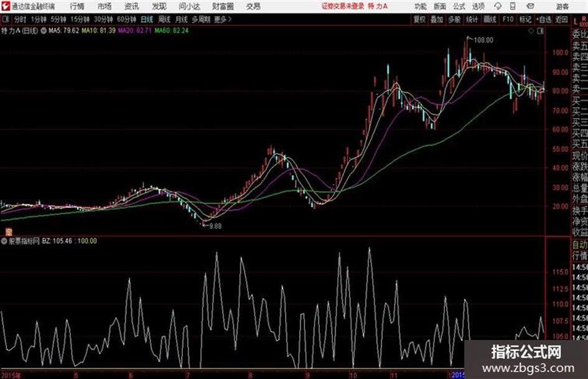Toggle the left panel icon beside 分时
The width and height of the screenshot is (588, 379).
(x=6, y=19)
